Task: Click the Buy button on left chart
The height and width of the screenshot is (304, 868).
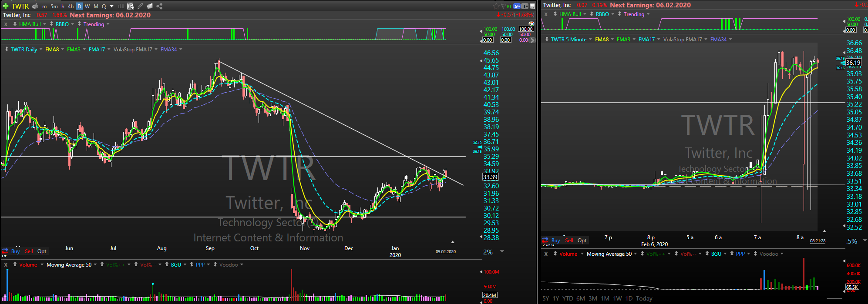Action: 15,251
